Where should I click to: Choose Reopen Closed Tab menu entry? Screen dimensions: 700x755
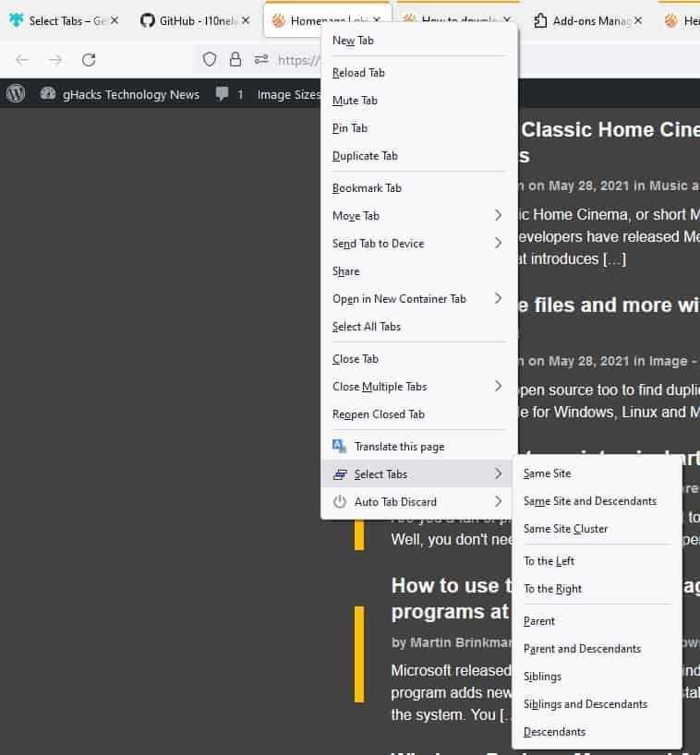pyautogui.click(x=419, y=414)
